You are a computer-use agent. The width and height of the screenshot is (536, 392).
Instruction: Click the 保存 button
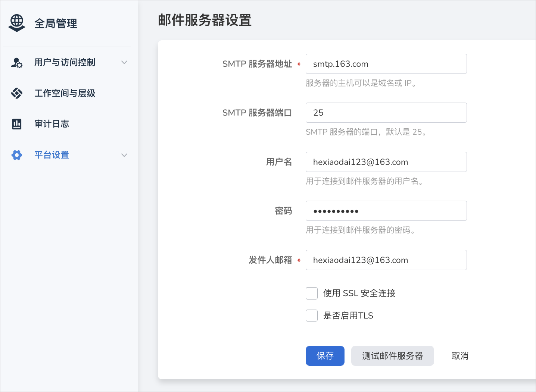[x=325, y=356]
